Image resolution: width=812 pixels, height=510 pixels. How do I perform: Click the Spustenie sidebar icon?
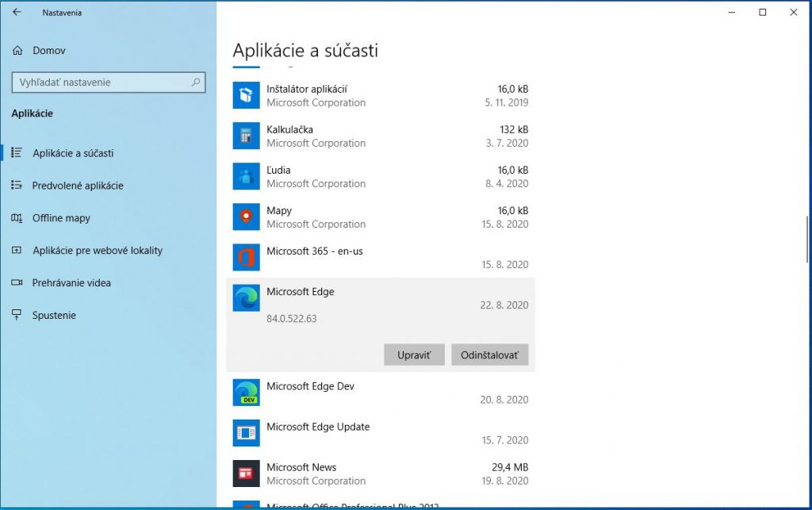click(17, 316)
